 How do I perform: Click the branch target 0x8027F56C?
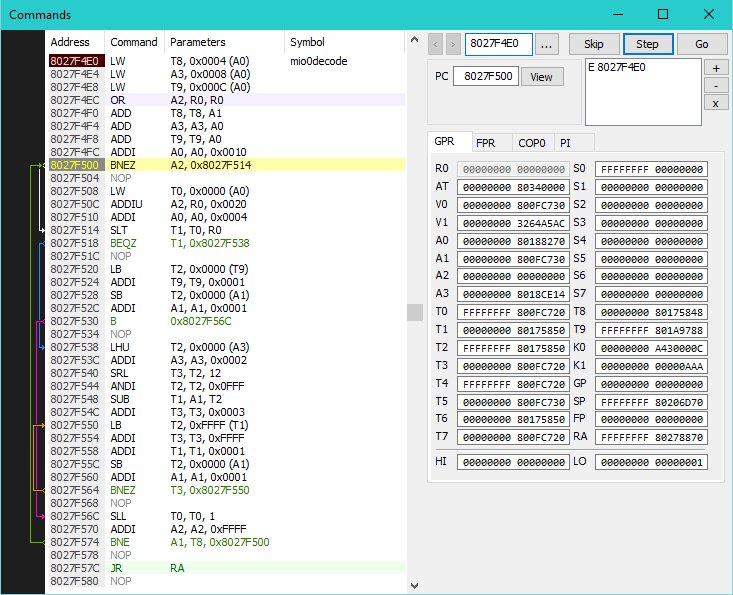[x=201, y=321]
